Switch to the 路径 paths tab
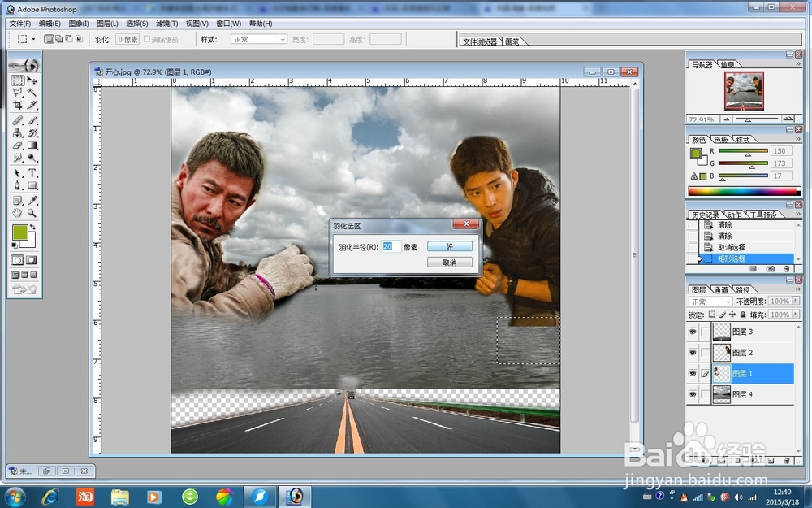Viewport: 812px width, 508px height. pos(742,289)
